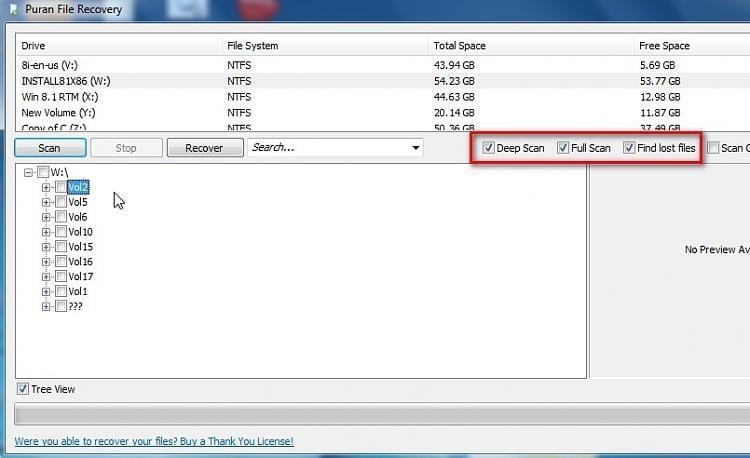Click the File System column header
Screen dimensions: 750x458
[253, 46]
